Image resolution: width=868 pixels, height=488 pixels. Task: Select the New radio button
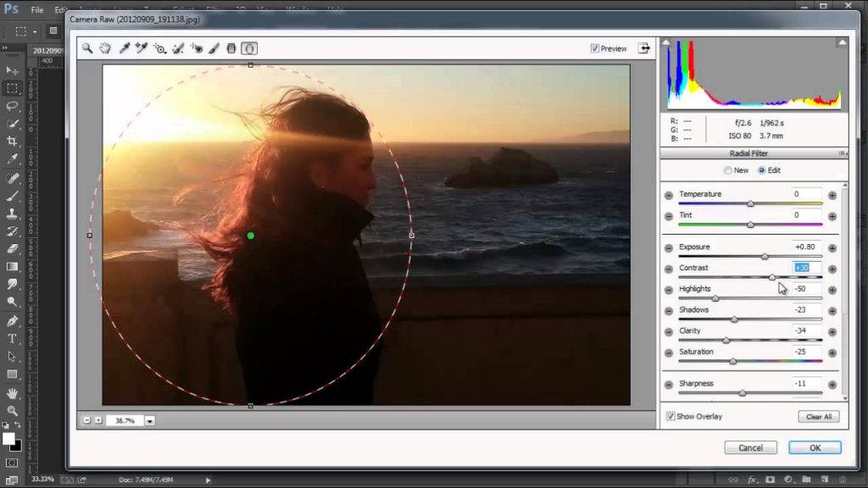point(726,170)
